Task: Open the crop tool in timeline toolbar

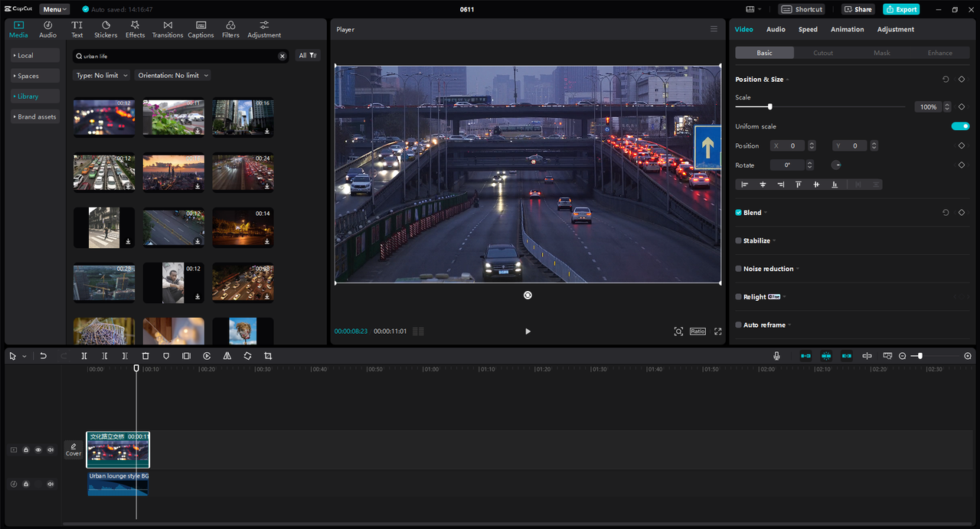Action: point(268,356)
